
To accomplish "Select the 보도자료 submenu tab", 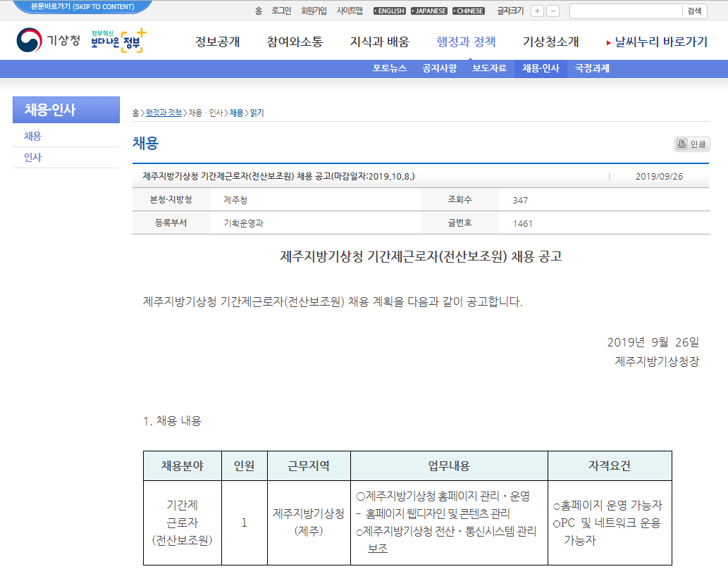I will pos(489,69).
